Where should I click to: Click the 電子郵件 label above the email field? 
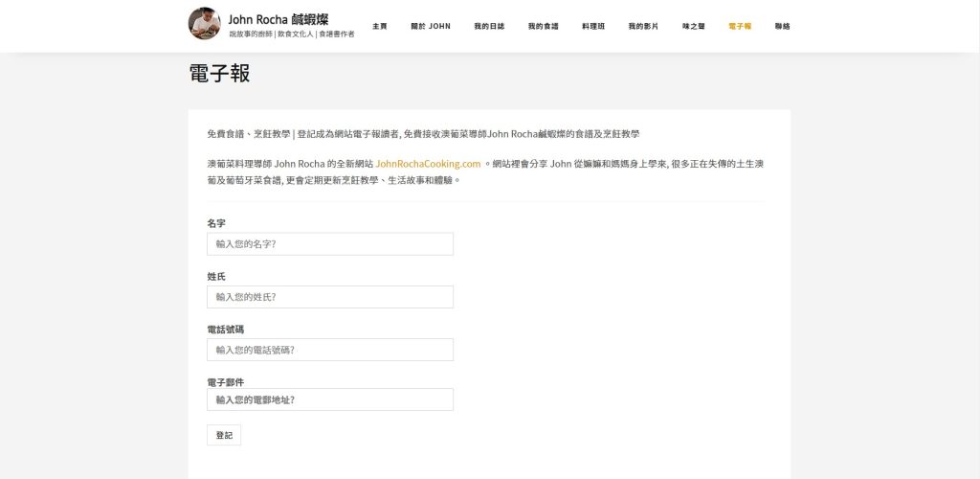coord(225,381)
